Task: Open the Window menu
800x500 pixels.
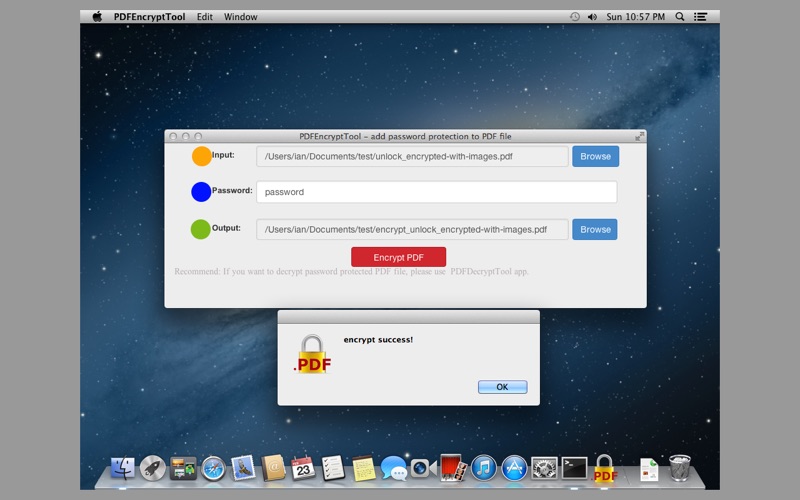Action: point(240,17)
